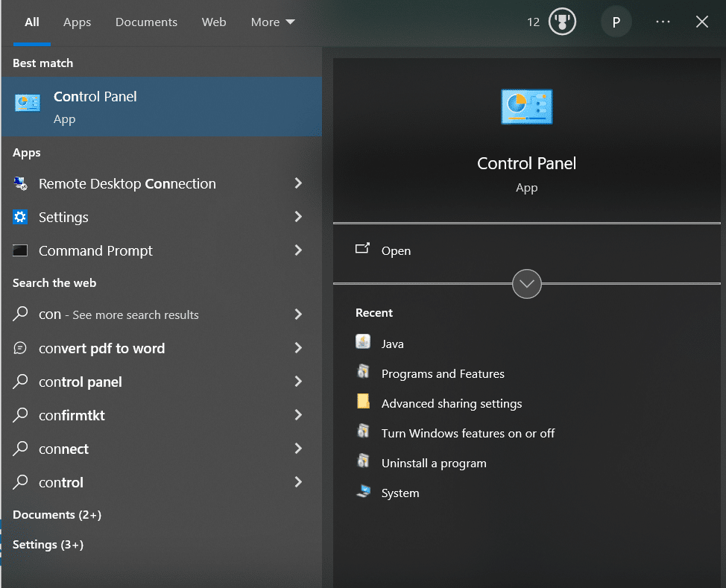Click the rewards points count 12
Screen dimensions: 726x588
[533, 22]
